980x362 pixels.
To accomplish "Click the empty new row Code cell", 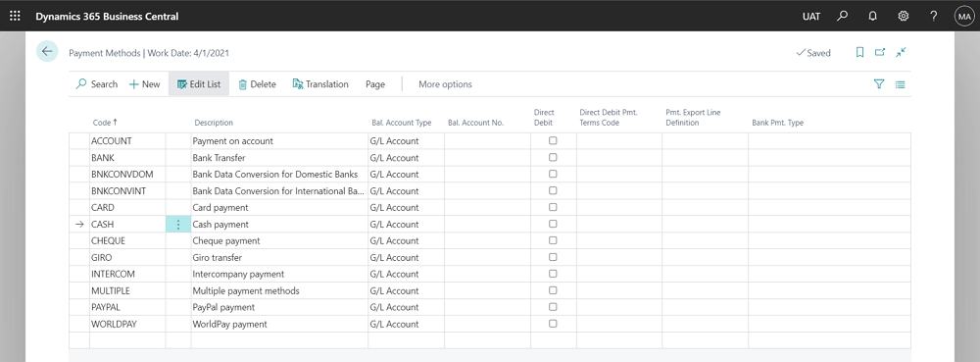I will tap(127, 340).
